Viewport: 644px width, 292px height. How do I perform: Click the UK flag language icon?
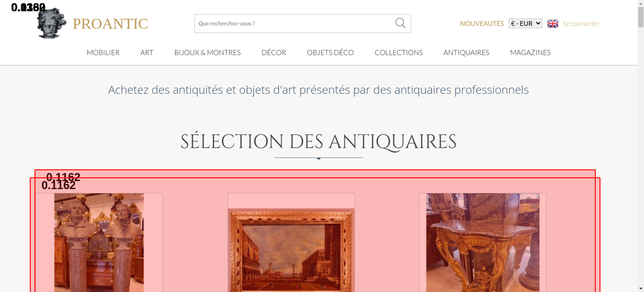pyautogui.click(x=553, y=23)
